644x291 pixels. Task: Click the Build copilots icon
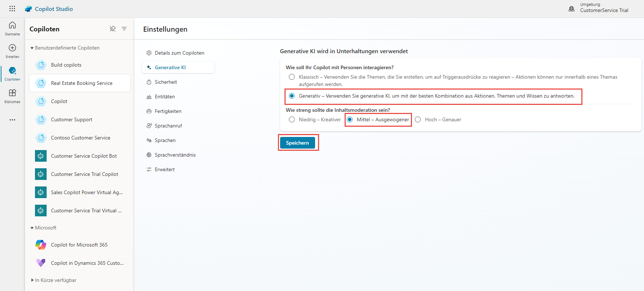(x=41, y=65)
